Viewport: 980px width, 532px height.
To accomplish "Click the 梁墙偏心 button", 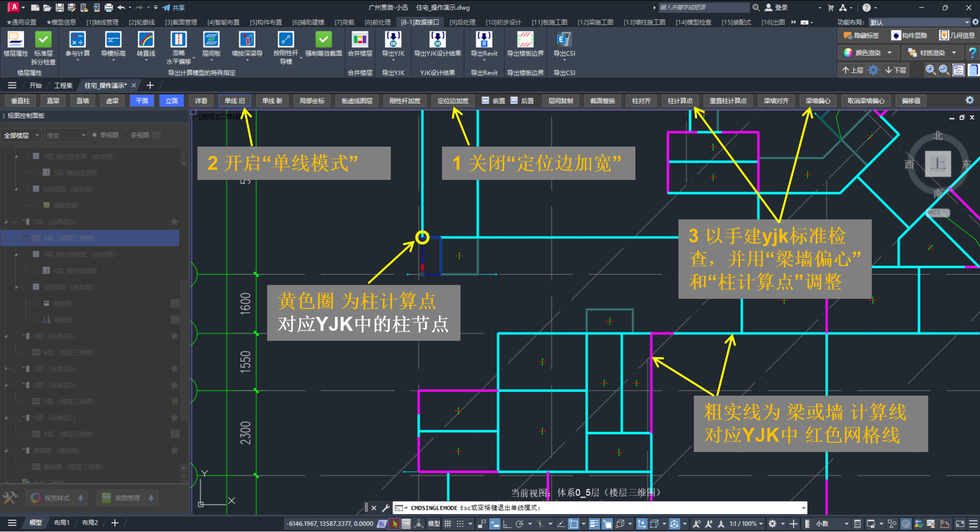I will (x=818, y=101).
